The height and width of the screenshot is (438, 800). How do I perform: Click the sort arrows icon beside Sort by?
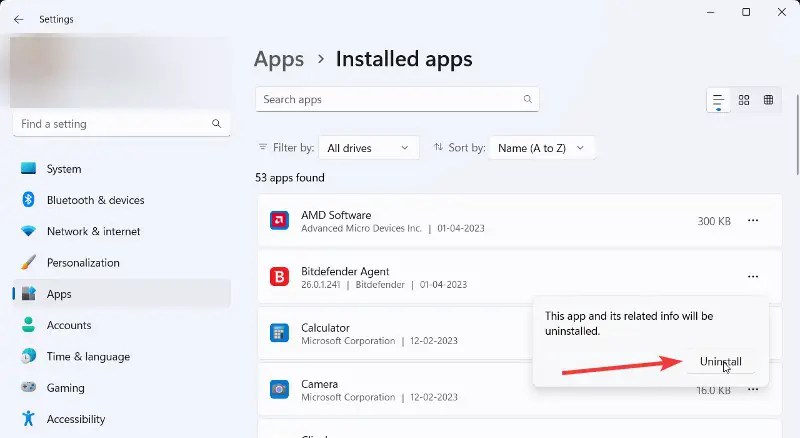438,147
